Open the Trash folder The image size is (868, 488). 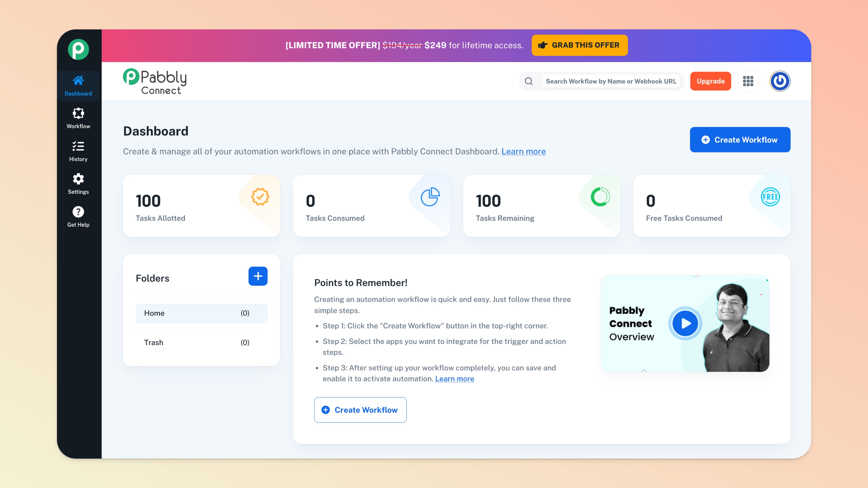tap(201, 342)
